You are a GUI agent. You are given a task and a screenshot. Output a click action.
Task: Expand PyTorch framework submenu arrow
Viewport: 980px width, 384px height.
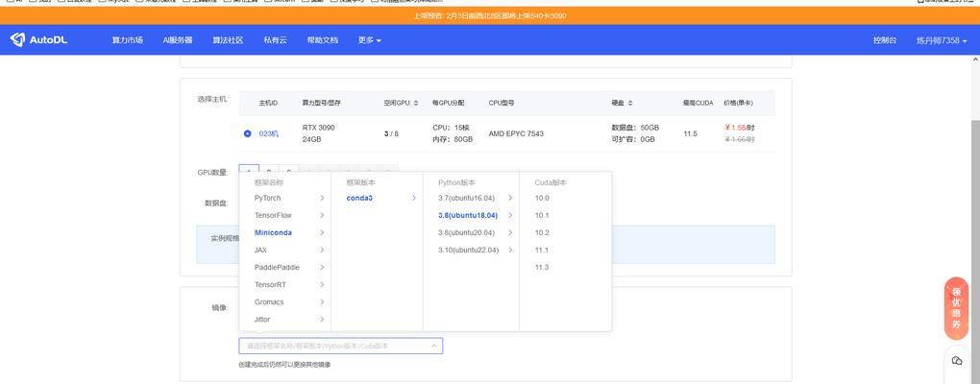[322, 198]
